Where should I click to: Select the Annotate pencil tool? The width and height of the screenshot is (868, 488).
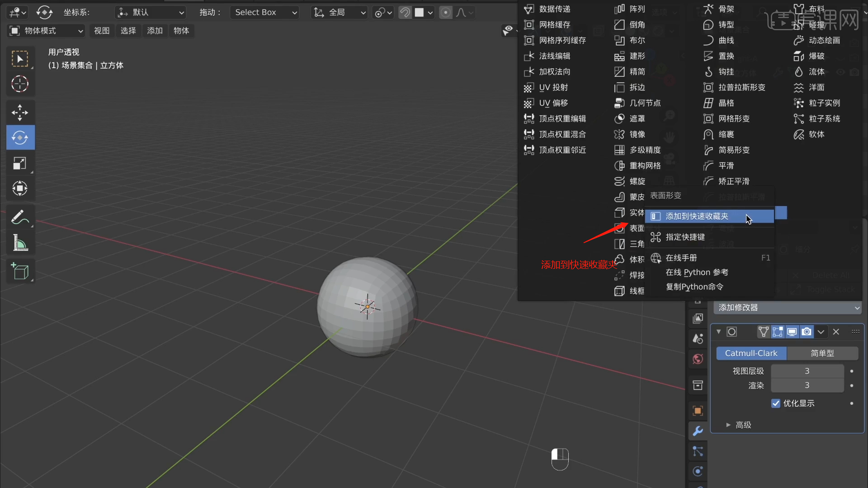[x=20, y=217]
